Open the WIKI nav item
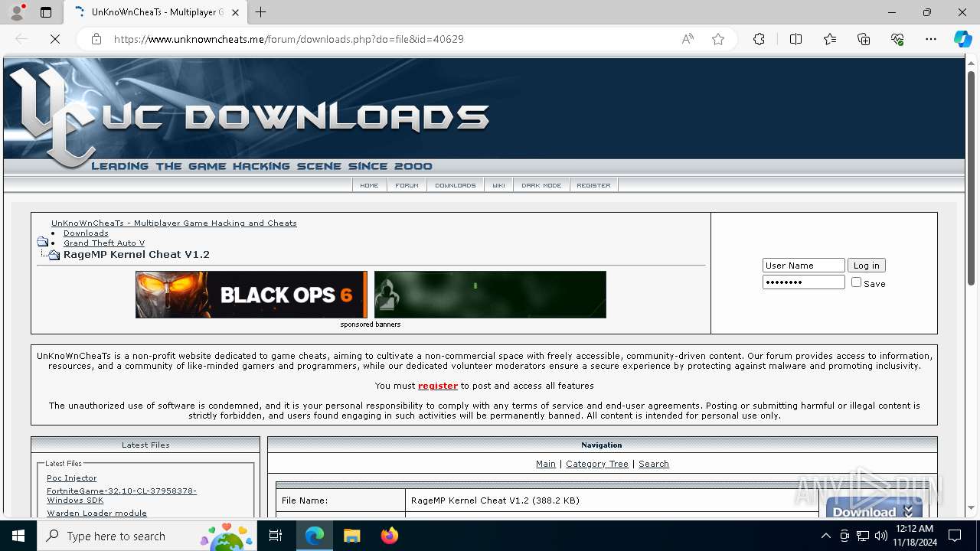The width and height of the screenshot is (980, 551). coord(498,185)
